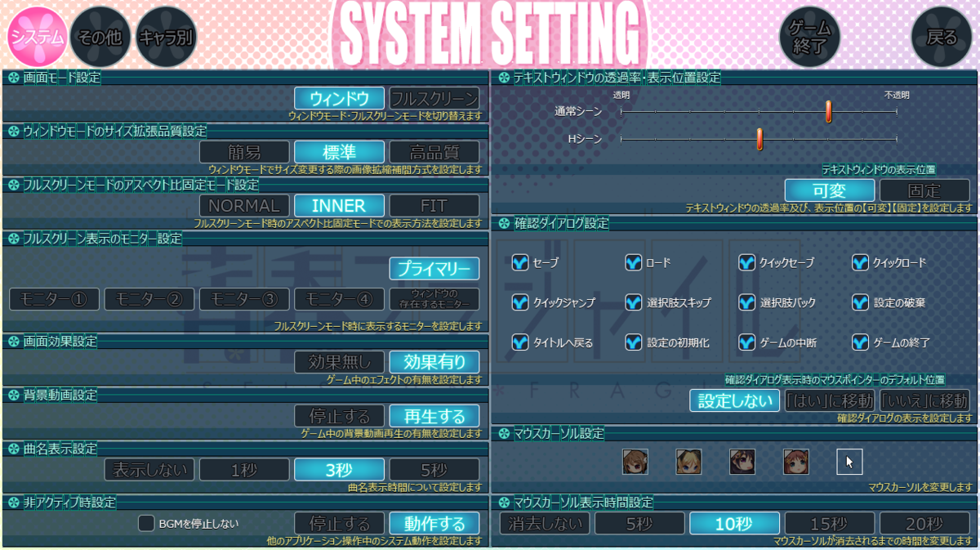Set scaling quality to 簡易
The width and height of the screenshot is (980, 550).
245,152
